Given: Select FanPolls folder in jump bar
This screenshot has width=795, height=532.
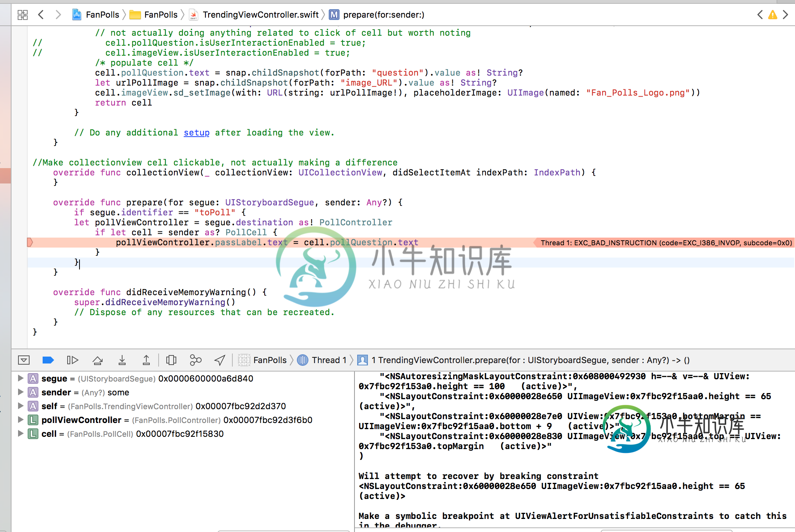Looking at the screenshot, I should coord(154,15).
